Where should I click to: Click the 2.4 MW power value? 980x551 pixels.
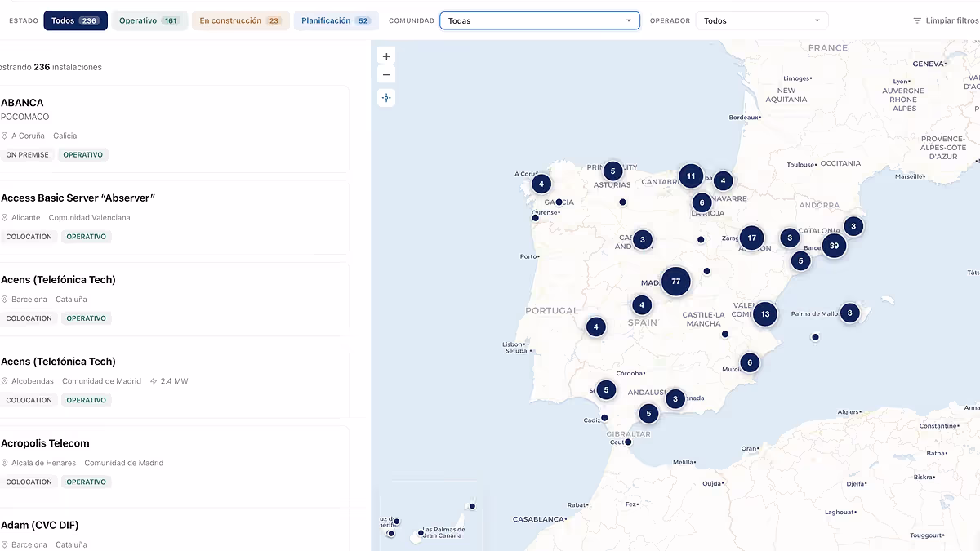(x=175, y=381)
